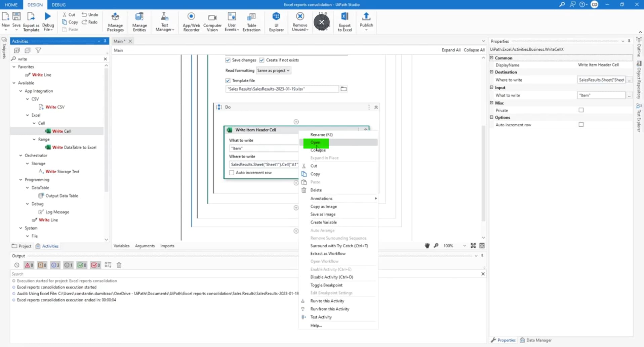Toggle error messages filter in Output
Screen dimensions: 644x347
(x=29, y=265)
